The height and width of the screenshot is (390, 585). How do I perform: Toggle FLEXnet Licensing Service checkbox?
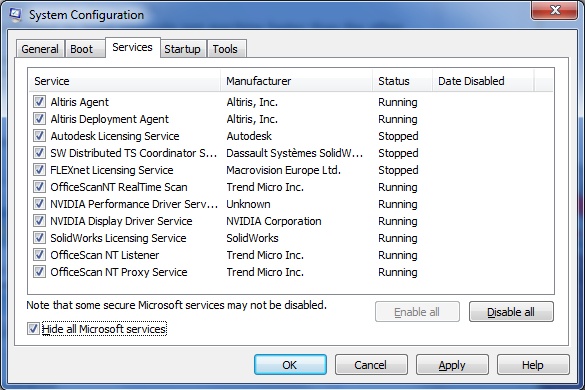[x=39, y=169]
